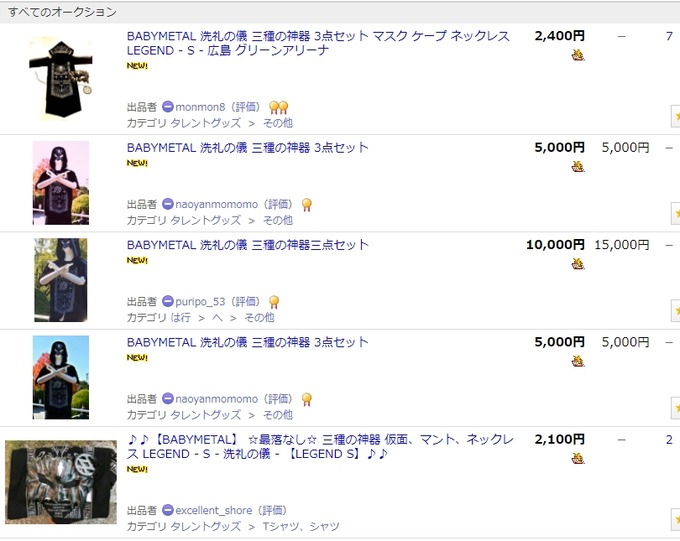Open the blue-sky masked figure thumbnail
Image resolution: width=680 pixels, height=541 pixels.
pos(61,377)
